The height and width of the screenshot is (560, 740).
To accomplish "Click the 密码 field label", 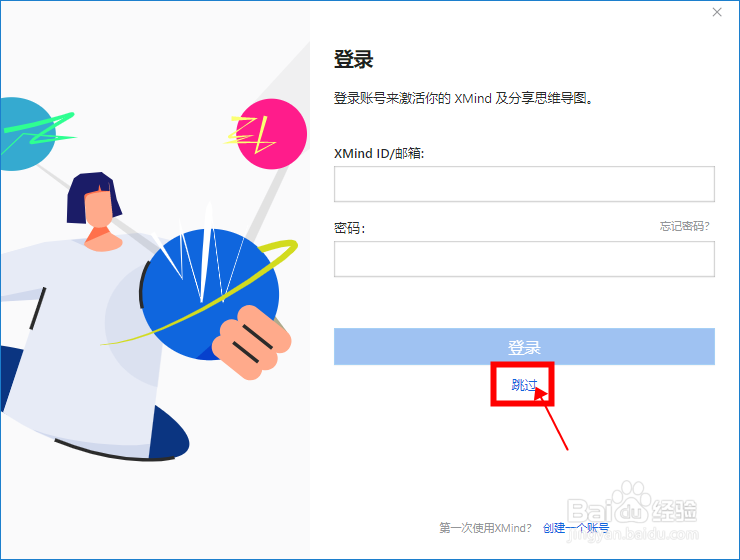I will pos(349,228).
